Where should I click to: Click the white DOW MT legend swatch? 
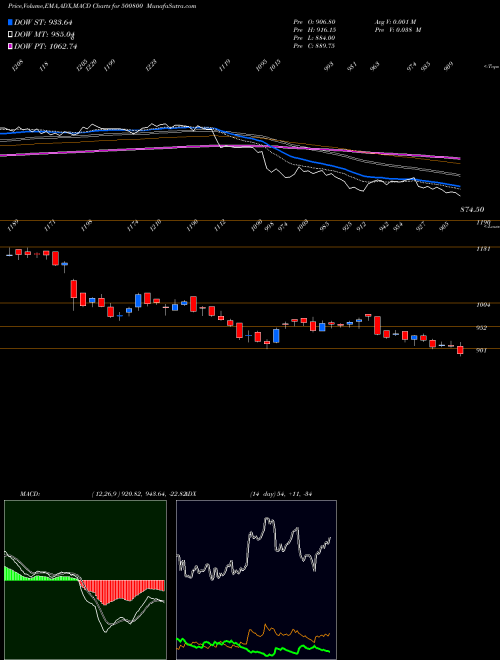point(10,35)
